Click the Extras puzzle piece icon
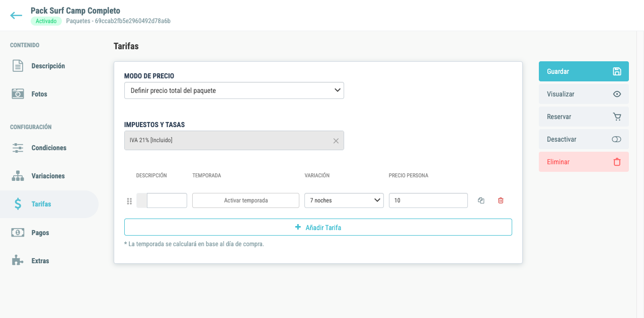This screenshot has width=644, height=318. pyautogui.click(x=18, y=261)
